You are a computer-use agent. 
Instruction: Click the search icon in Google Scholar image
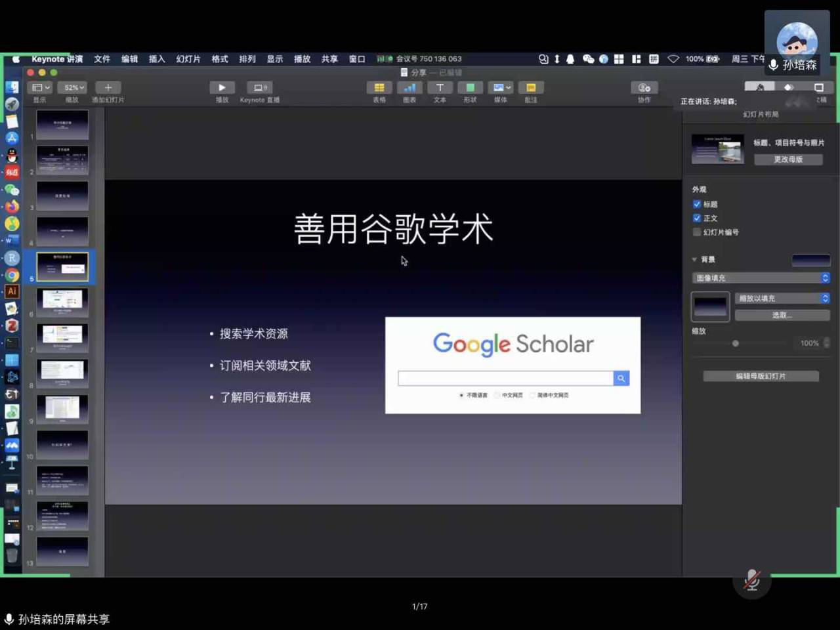[621, 378]
